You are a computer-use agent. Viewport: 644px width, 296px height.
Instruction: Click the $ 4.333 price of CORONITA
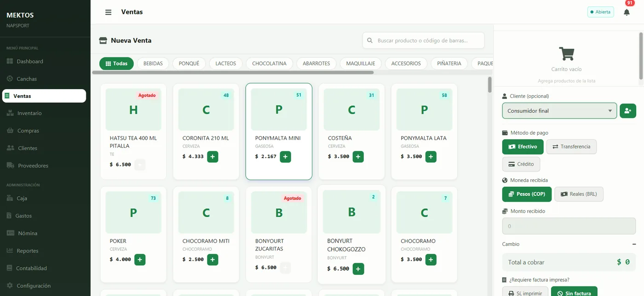pos(193,157)
